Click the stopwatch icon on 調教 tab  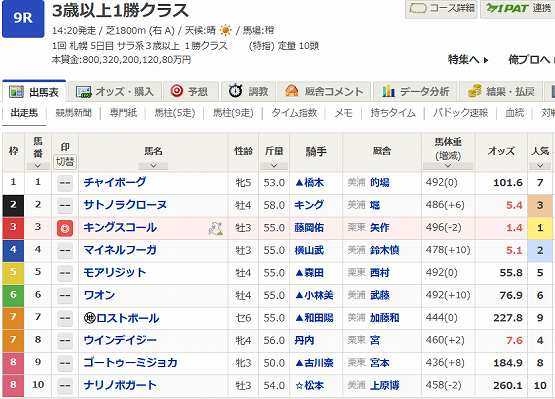pyautogui.click(x=235, y=91)
